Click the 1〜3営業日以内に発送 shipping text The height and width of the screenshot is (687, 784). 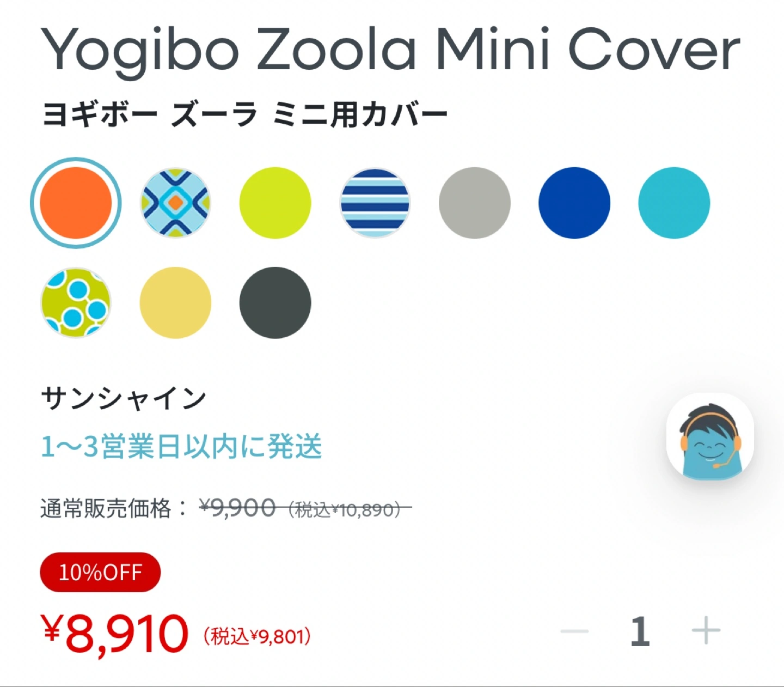pos(181,447)
